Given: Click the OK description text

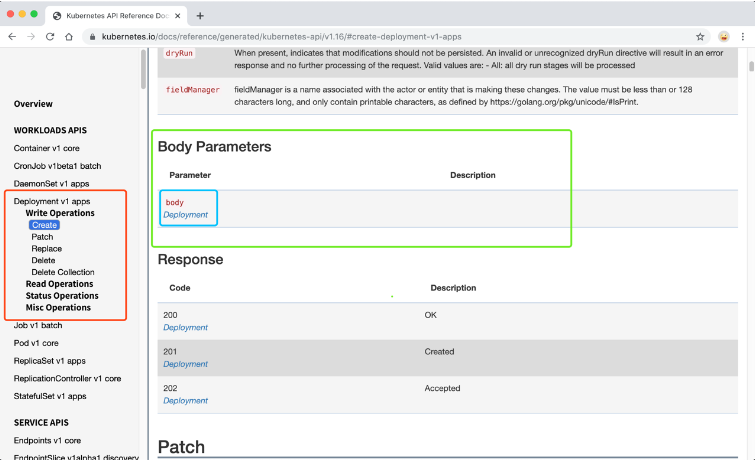Looking at the screenshot, I should pyautogui.click(x=430, y=315).
